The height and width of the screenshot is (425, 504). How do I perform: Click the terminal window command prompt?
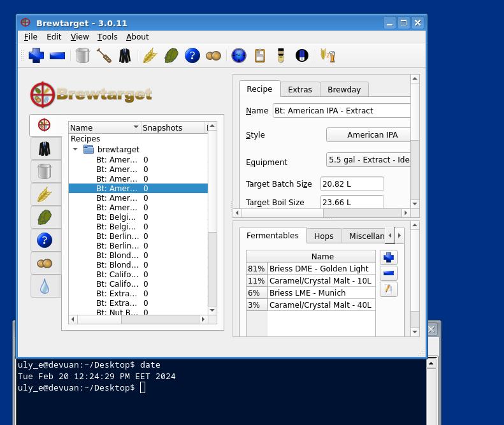[143, 387]
